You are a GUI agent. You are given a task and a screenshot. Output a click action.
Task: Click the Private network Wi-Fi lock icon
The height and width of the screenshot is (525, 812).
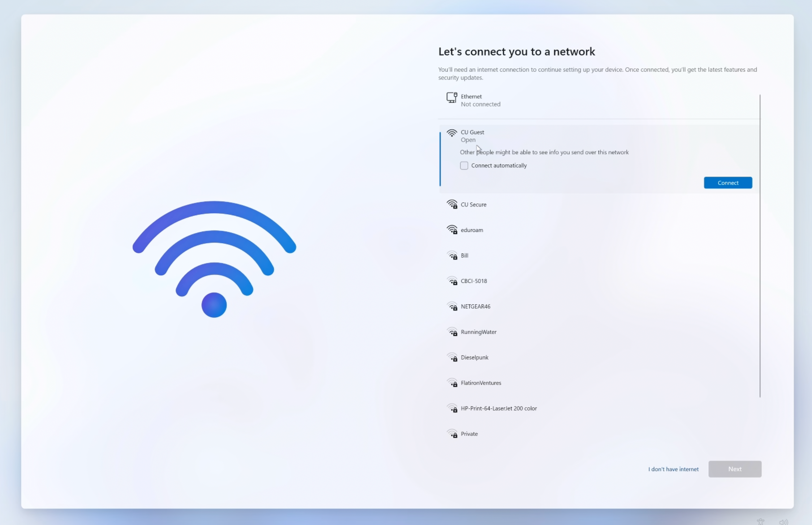tap(452, 434)
